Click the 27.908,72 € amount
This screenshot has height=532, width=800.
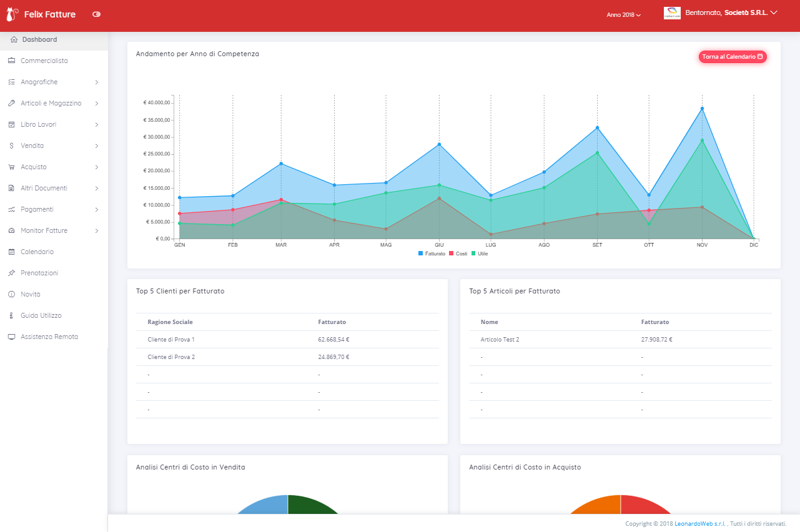click(x=657, y=340)
